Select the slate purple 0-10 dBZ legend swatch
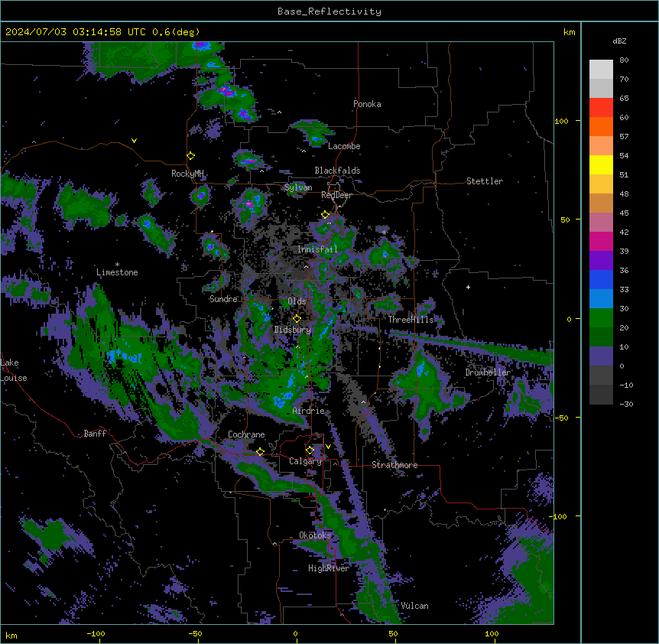This screenshot has height=644, width=659. 601,356
